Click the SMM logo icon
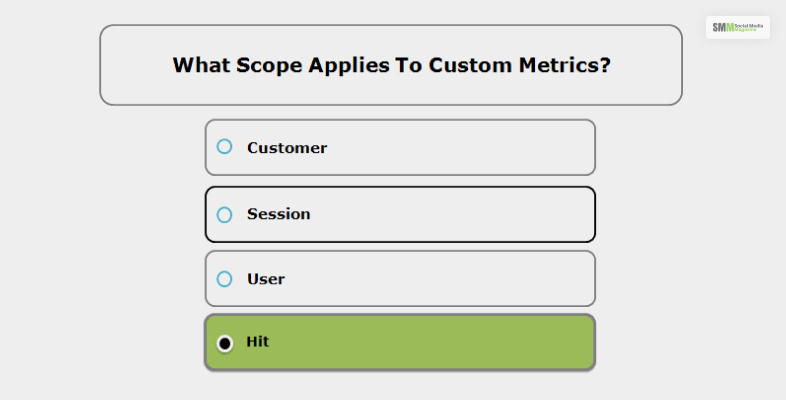786x400 pixels. (x=723, y=28)
